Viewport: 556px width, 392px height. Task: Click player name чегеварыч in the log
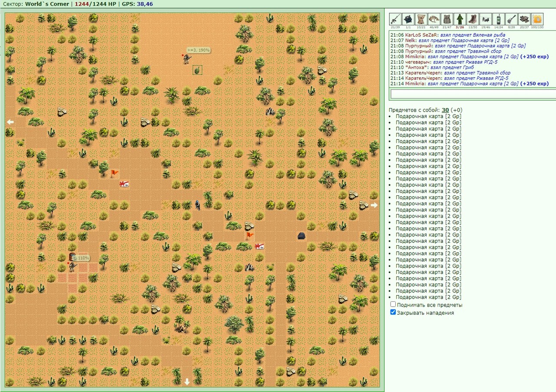[x=418, y=62]
